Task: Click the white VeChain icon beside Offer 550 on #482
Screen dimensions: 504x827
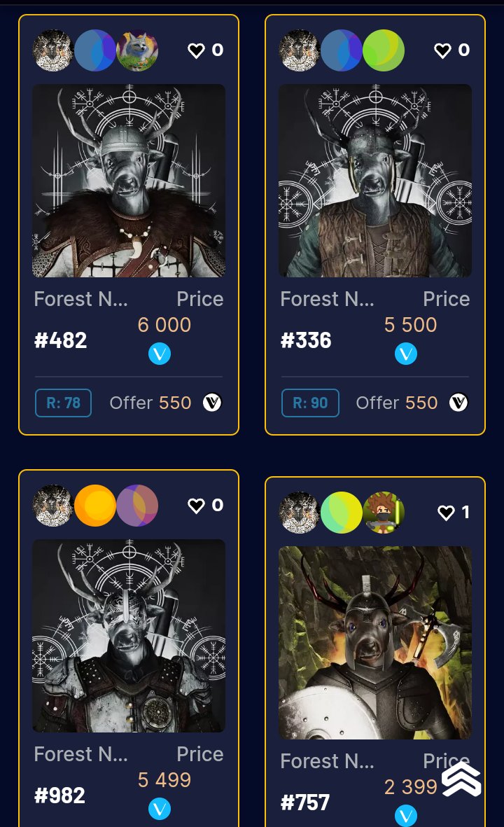Action: [212, 403]
